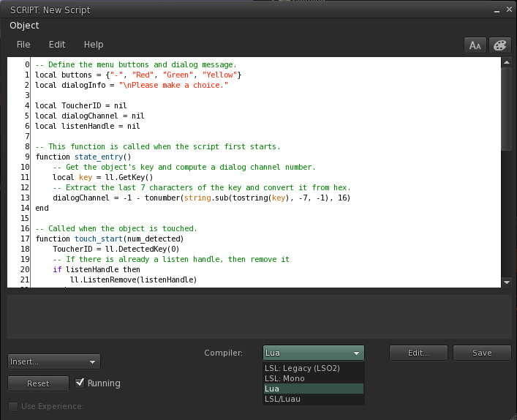Click the local listenHandle = nil line
The image size is (517, 420).
(88, 126)
